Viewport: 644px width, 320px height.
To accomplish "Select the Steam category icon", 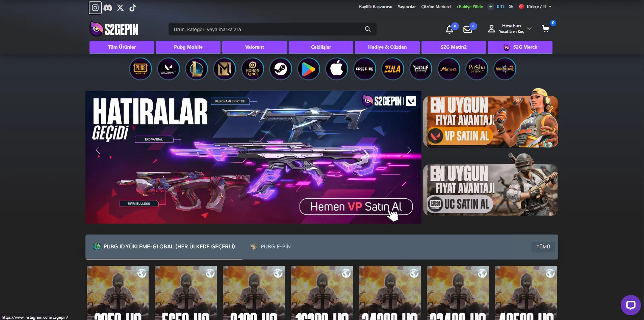I will [x=280, y=69].
